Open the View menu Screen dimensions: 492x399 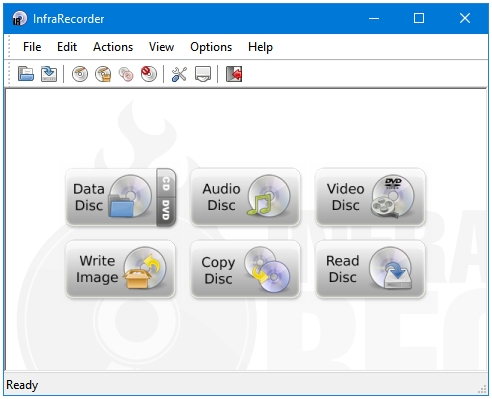tap(161, 47)
